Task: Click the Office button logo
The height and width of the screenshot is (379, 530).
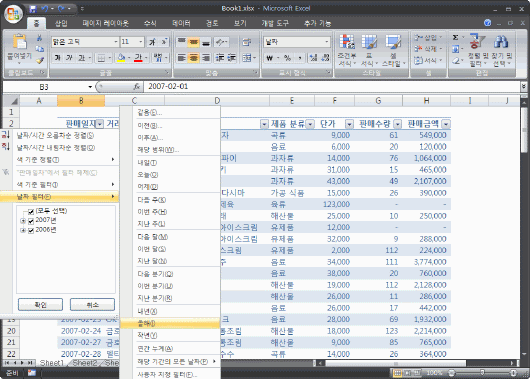Action: 14,14
